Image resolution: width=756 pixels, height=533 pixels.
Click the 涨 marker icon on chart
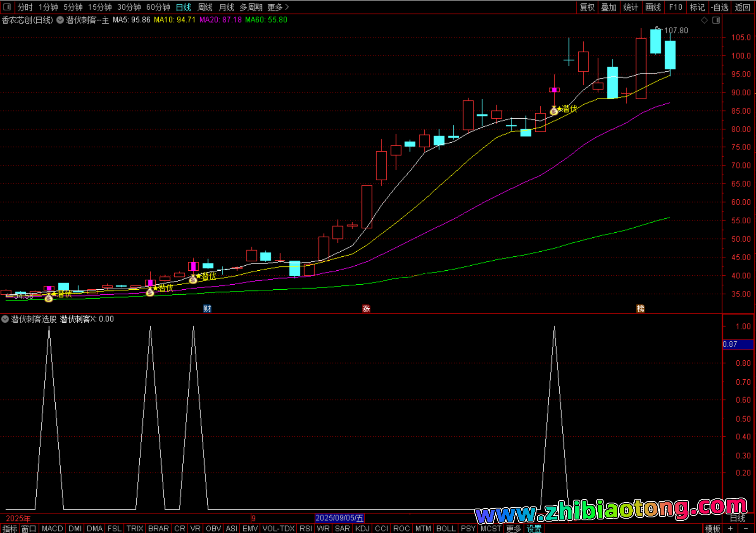pos(366,309)
